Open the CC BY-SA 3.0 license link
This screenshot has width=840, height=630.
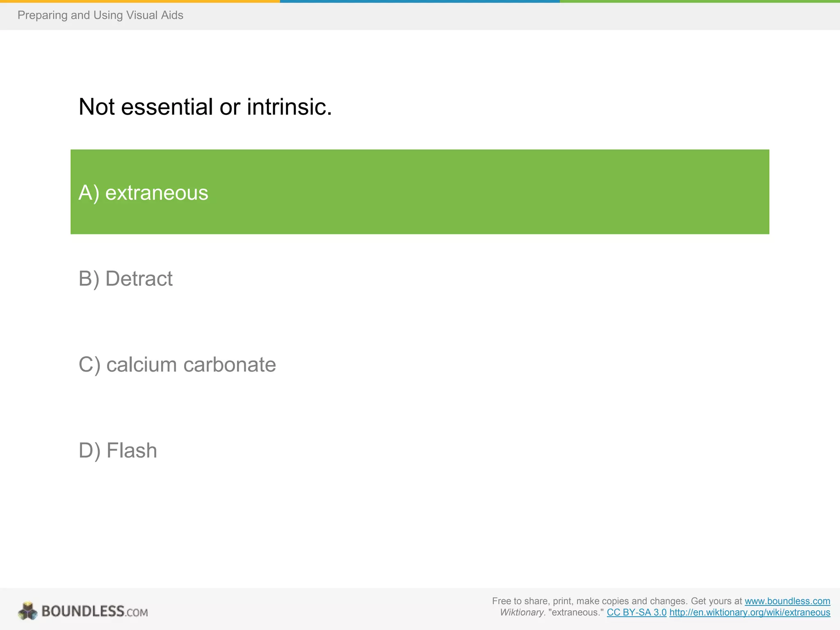[636, 612]
